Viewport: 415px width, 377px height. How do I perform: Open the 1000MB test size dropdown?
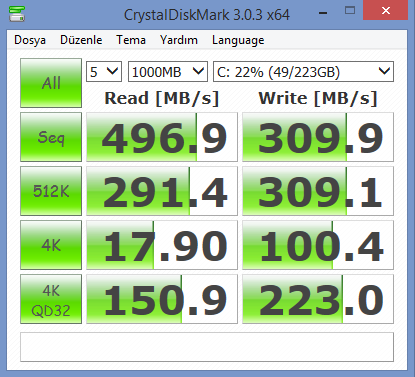click(168, 72)
